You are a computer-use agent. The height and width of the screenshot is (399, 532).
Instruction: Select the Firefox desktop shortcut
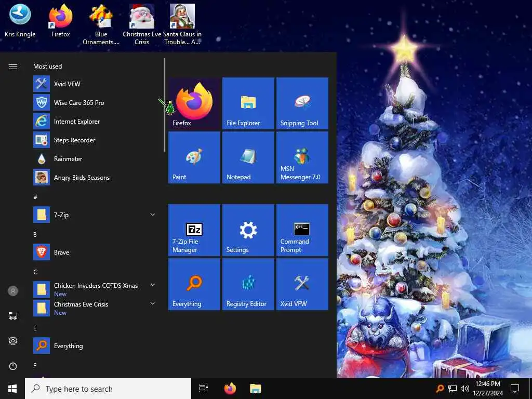point(60,21)
